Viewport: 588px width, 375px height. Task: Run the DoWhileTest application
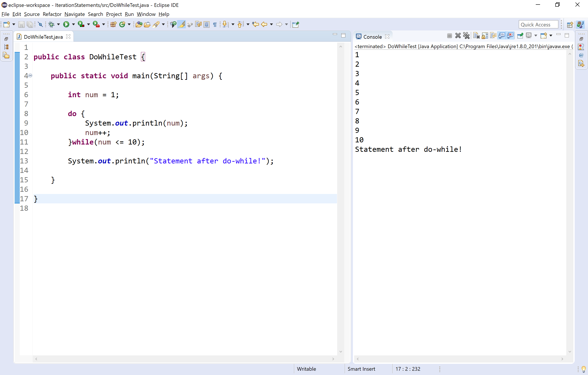click(66, 24)
